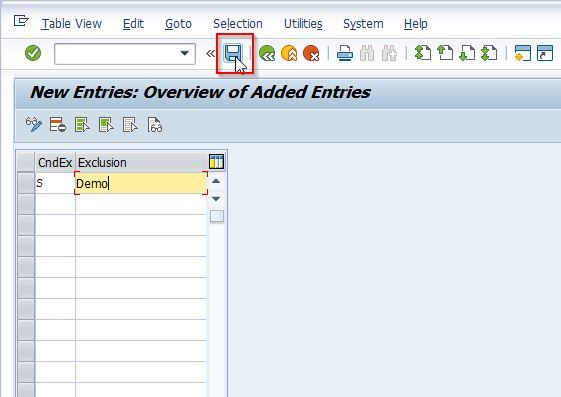Open the Table View menu
This screenshot has width=561, height=397.
[72, 24]
